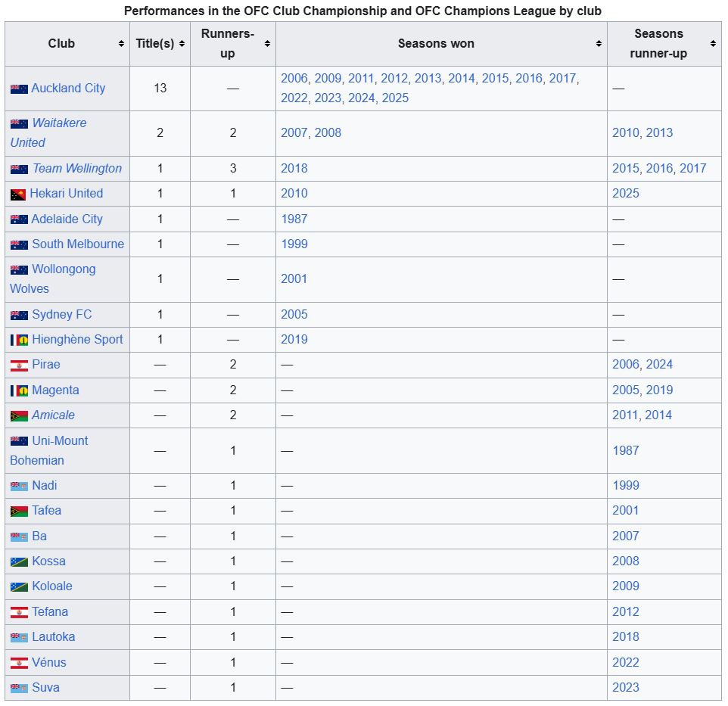Click Solomon Islands flag beside Kossa
Image resolution: width=728 pixels, height=706 pixels.
pos(19,561)
